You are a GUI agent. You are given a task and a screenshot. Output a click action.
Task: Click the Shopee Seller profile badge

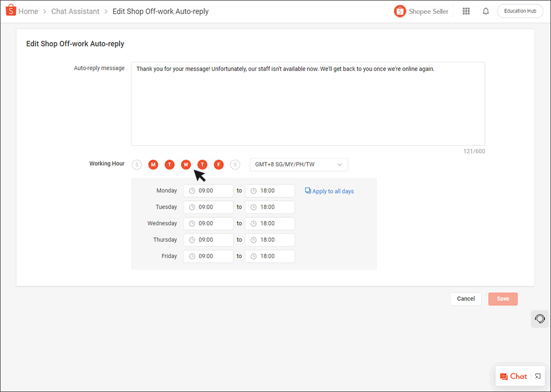(x=421, y=11)
